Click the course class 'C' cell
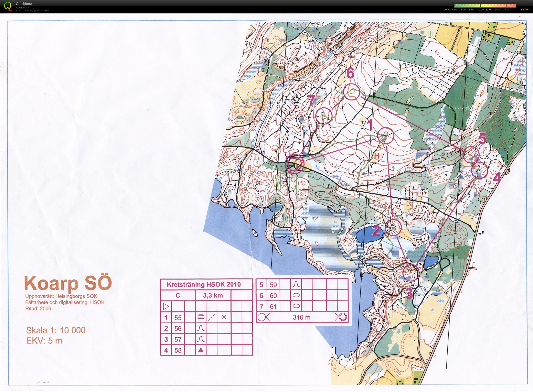 (x=178, y=295)
